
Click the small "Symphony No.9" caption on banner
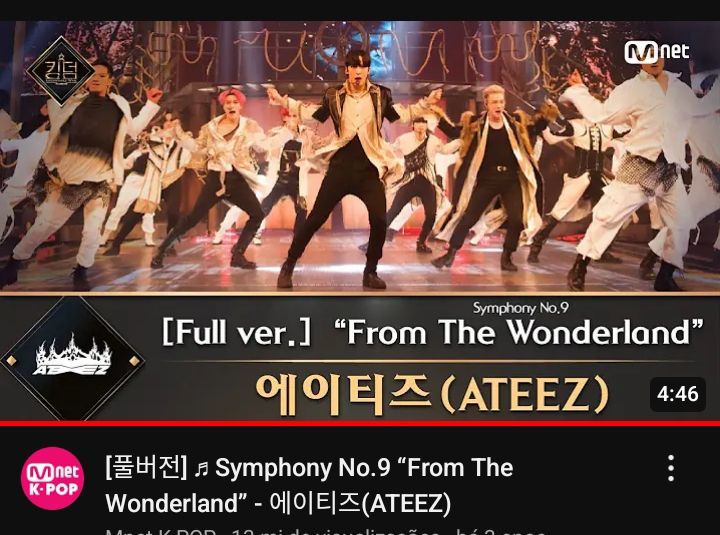[x=521, y=308]
